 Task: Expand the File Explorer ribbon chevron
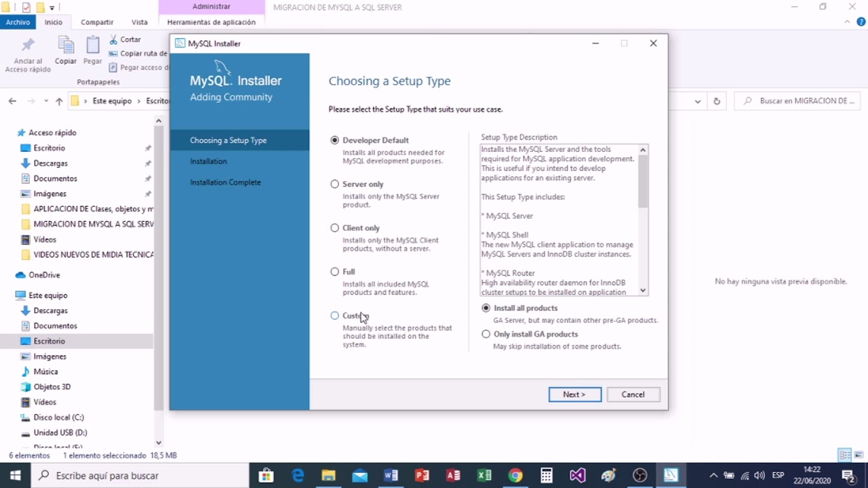(846, 22)
